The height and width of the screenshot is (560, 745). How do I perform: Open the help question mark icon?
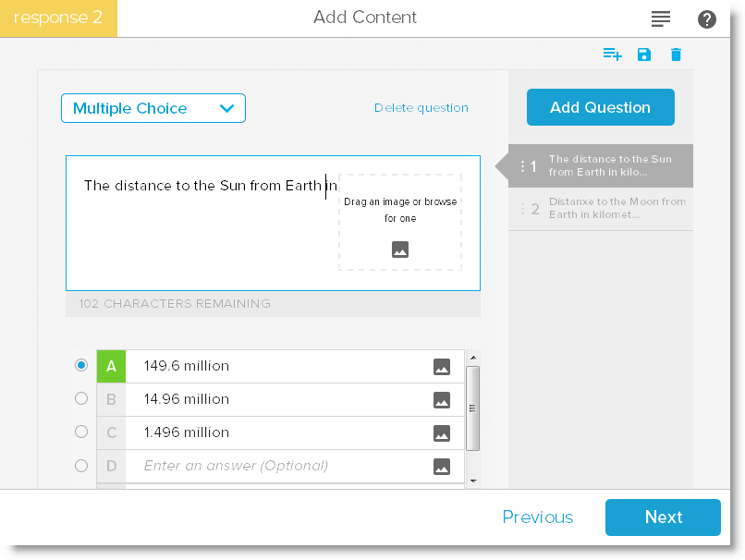[707, 18]
